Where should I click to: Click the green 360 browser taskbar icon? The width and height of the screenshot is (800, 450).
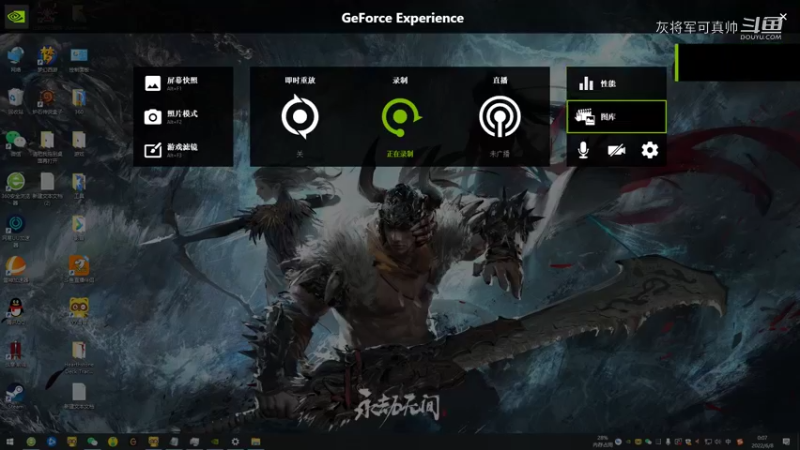(31, 441)
